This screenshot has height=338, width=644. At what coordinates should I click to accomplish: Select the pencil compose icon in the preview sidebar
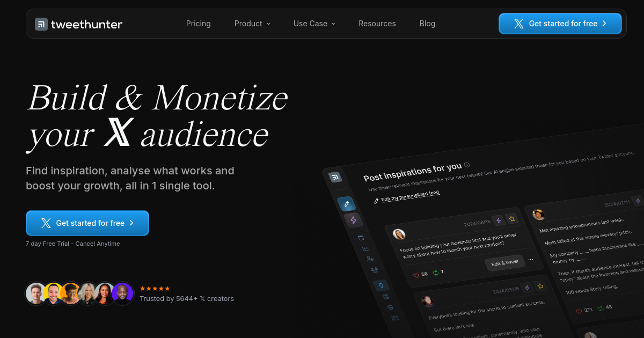point(347,204)
